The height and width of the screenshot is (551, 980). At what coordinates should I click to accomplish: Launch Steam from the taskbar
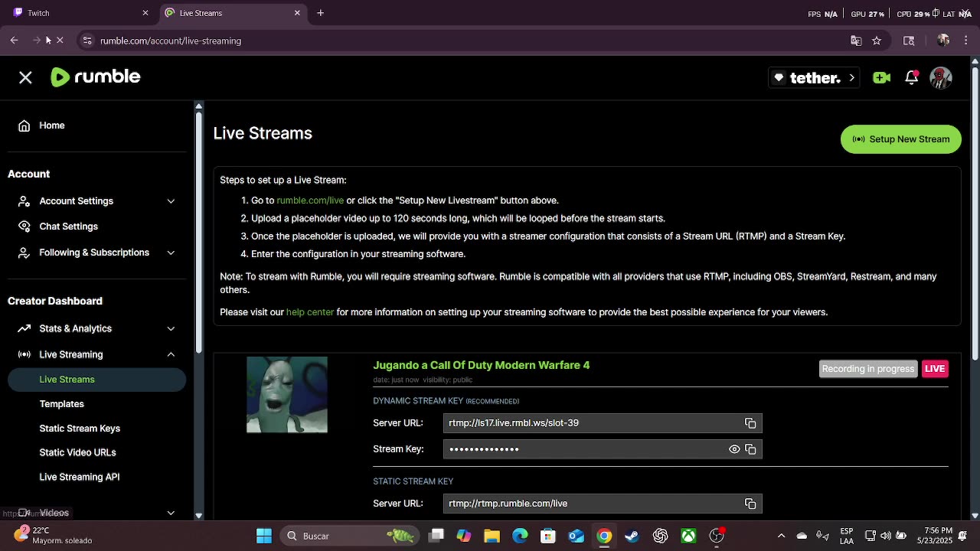coord(632,536)
